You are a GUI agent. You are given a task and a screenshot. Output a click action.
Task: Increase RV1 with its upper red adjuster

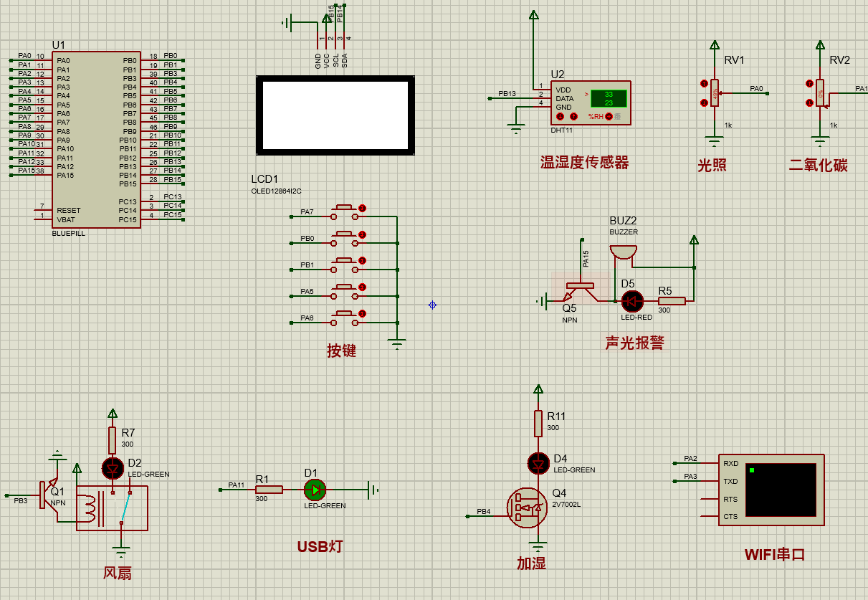coord(704,83)
